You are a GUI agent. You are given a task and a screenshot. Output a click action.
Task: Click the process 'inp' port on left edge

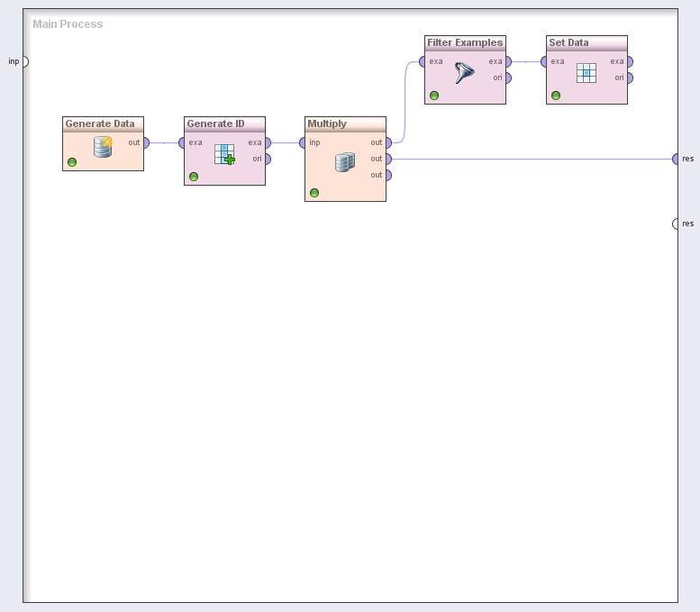tap(24, 61)
